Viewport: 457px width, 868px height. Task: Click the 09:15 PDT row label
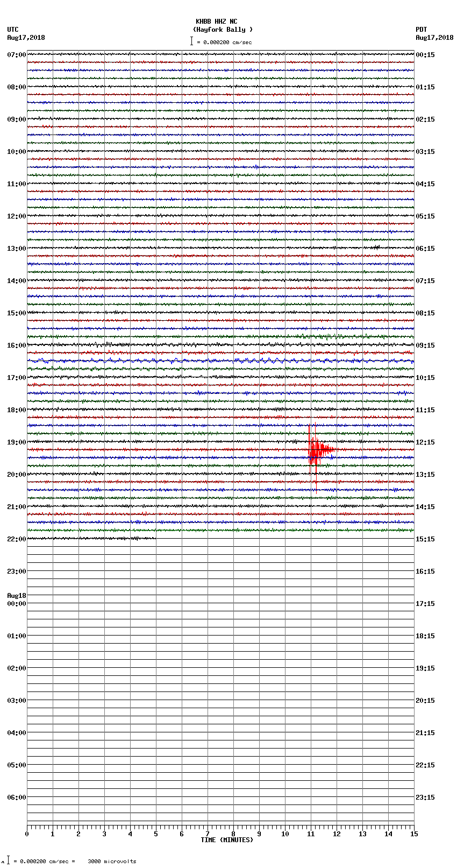point(425,345)
